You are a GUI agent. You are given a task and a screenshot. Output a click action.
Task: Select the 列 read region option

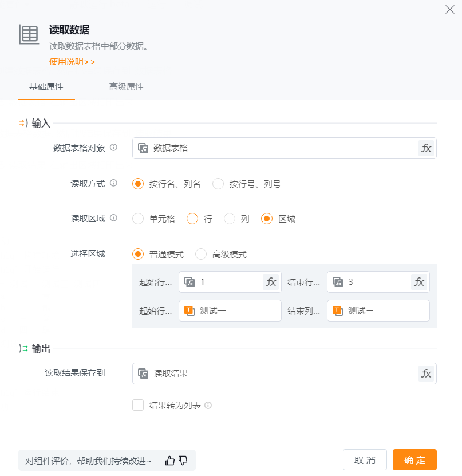pos(230,219)
